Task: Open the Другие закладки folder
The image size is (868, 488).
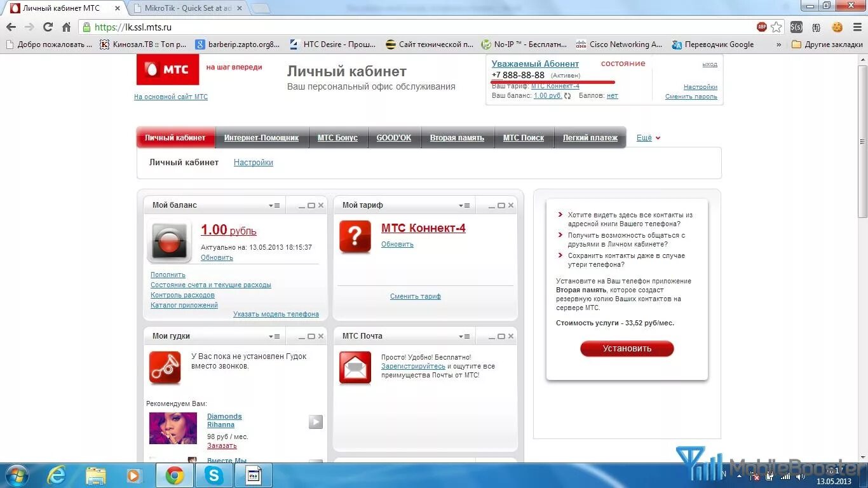Action: (827, 44)
